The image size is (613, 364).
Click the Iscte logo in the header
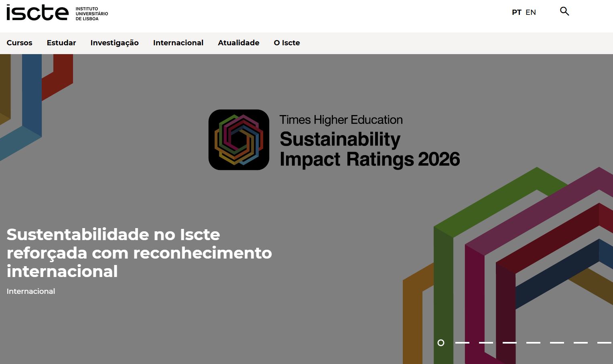point(57,13)
